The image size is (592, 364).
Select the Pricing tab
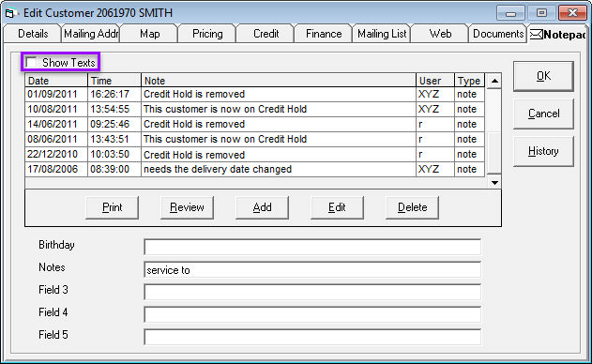click(x=207, y=34)
